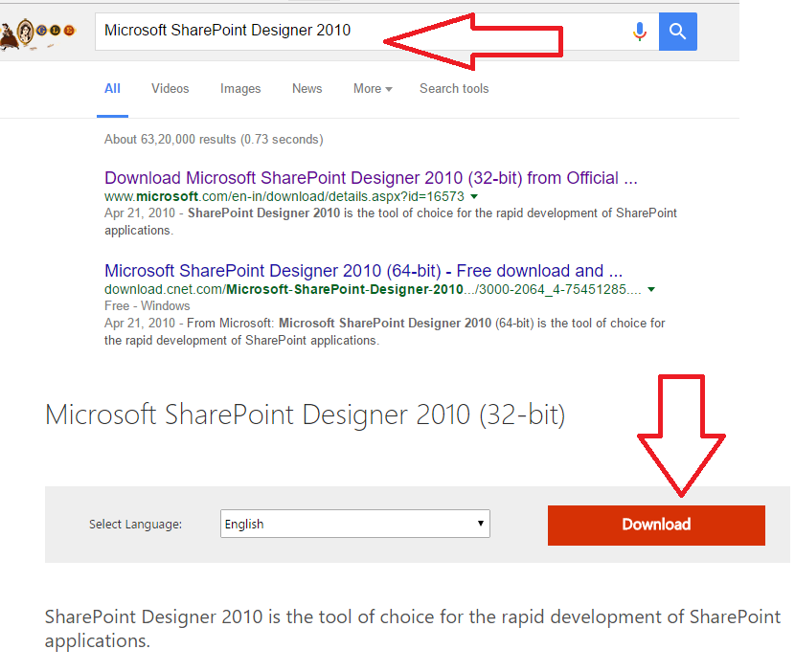Click the blue search magnifier button
Viewport: 795px width, 672px height.
point(677,32)
